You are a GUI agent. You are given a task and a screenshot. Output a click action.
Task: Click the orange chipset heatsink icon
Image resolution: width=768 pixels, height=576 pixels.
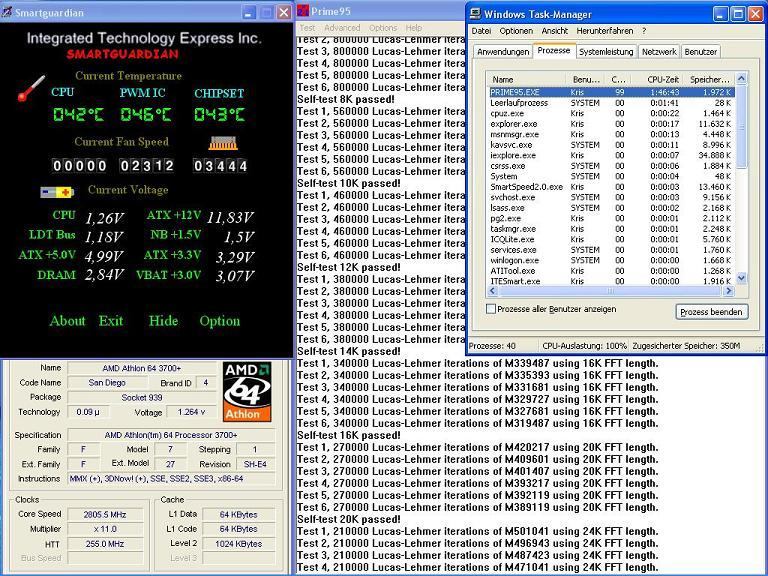(x=223, y=143)
